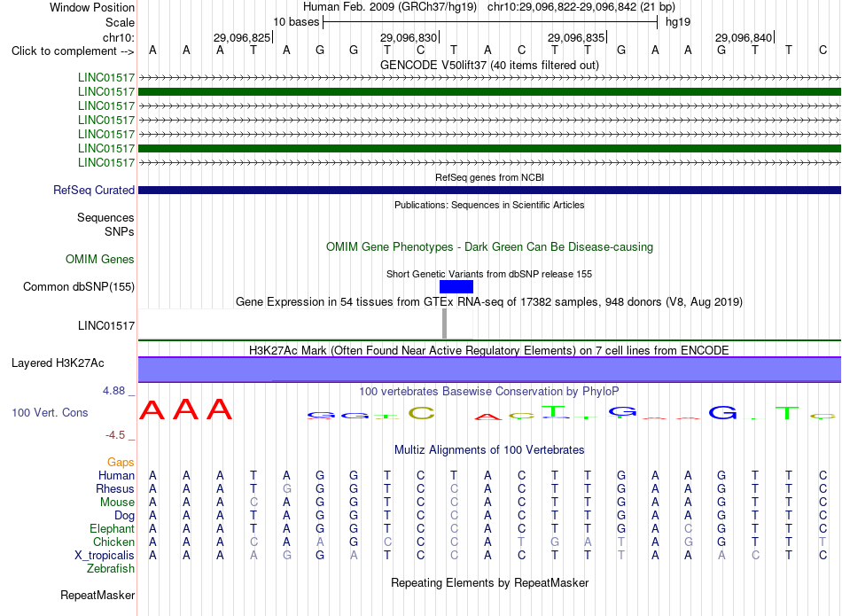Click the dark blue RefSeq Curated bar
The image size is (842, 616).
489,190
